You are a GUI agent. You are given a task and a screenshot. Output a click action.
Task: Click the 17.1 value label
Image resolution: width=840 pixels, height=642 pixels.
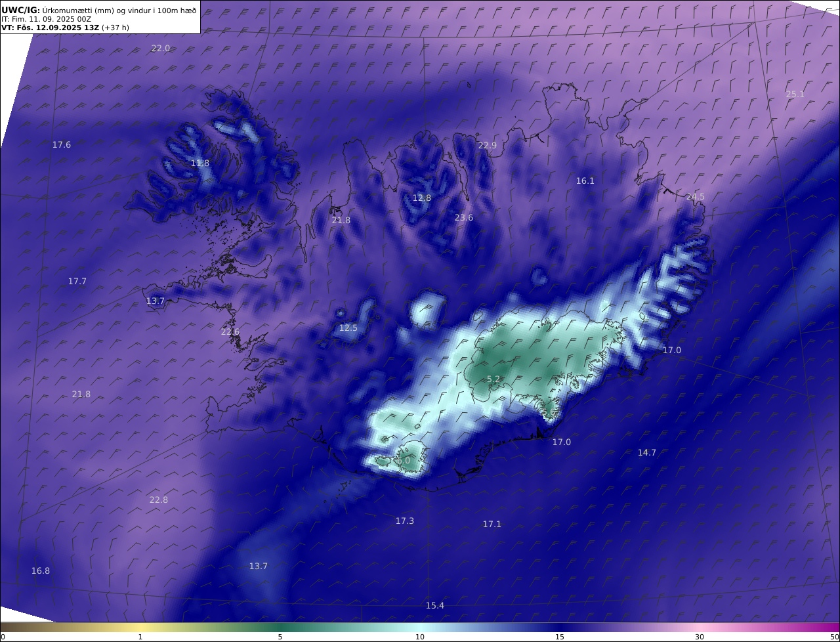click(x=492, y=524)
